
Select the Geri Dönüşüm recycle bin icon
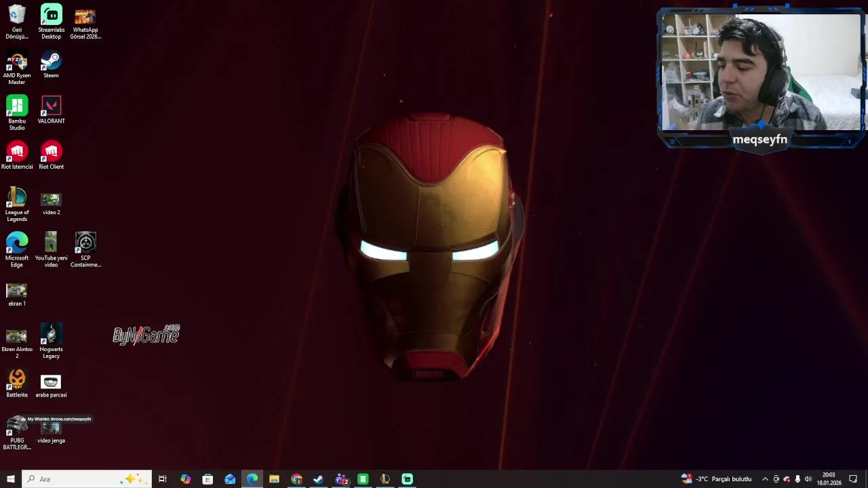17,22
